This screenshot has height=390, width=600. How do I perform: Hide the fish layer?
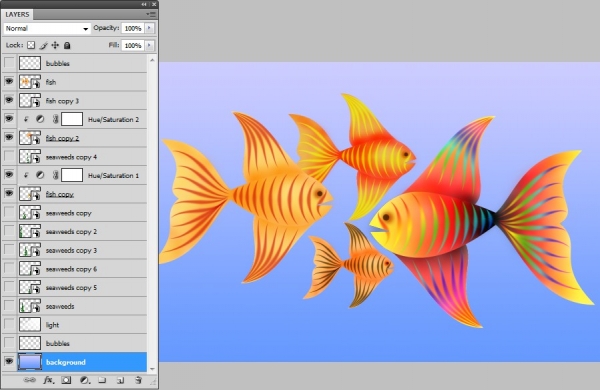coord(9,82)
